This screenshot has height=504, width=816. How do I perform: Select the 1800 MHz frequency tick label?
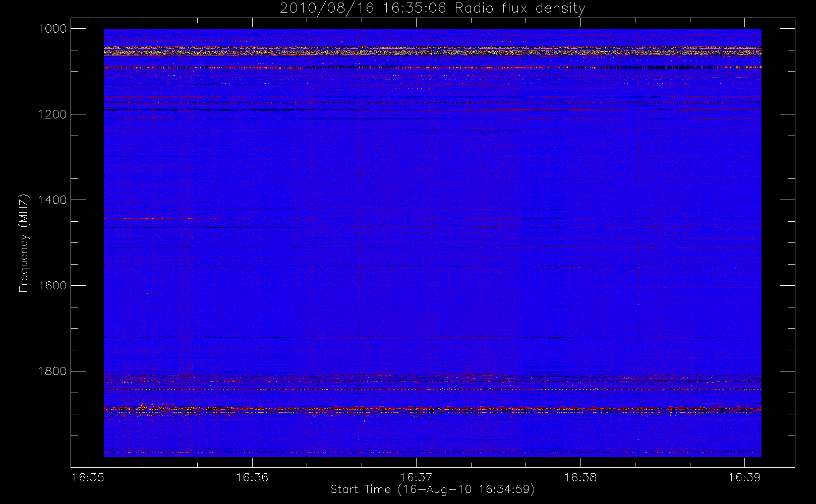coord(52,371)
